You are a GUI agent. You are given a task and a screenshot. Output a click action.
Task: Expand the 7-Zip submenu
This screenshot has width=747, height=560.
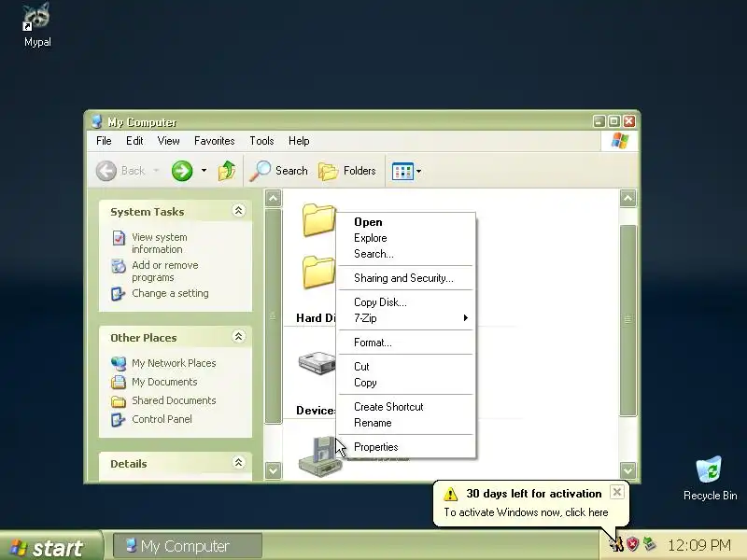pyautogui.click(x=406, y=318)
